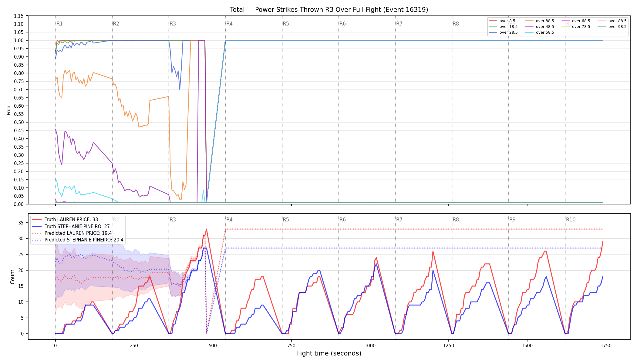Click "Truth LAUREN PRICE: 33" legend entry

(71, 220)
